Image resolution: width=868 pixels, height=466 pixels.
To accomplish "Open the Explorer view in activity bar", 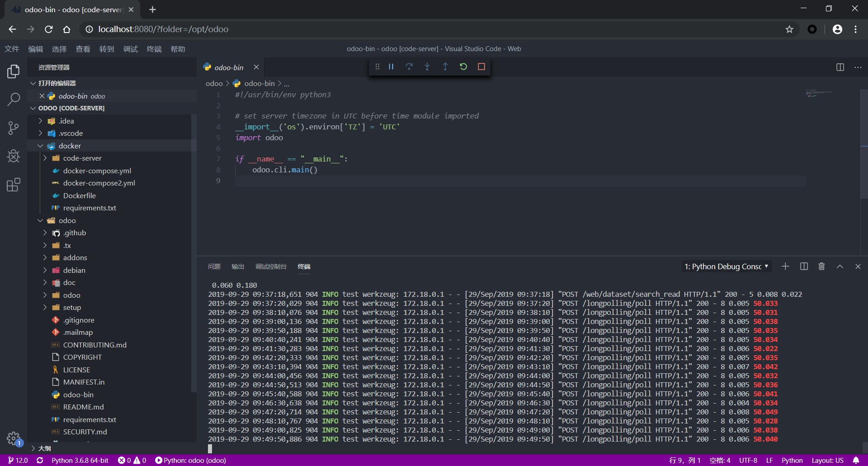I will pyautogui.click(x=14, y=71).
